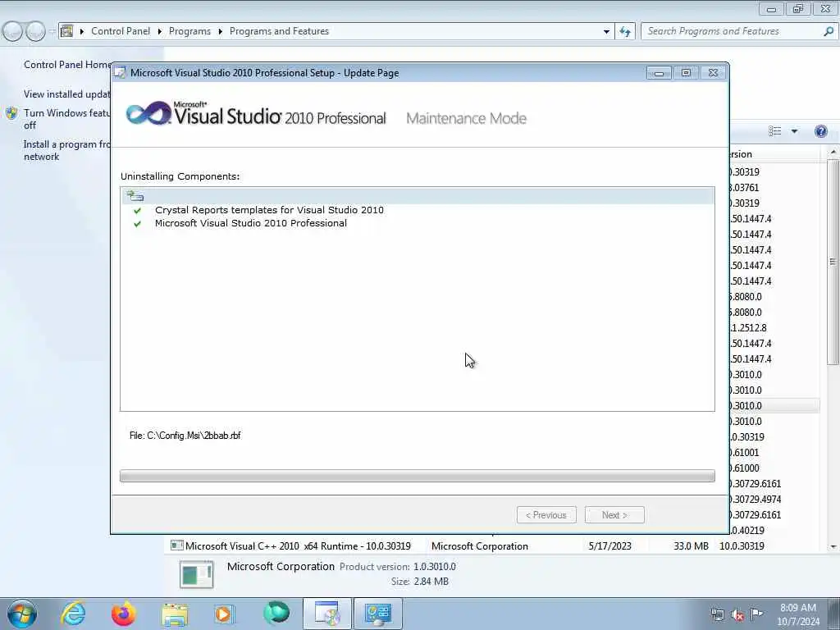Viewport: 840px width, 630px height.
Task: Expand the arrow after Control Panel breadcrumb
Action: point(160,32)
